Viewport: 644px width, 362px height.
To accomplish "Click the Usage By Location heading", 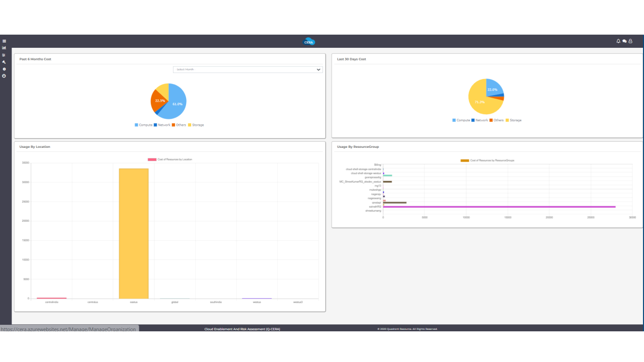I will pos(35,147).
